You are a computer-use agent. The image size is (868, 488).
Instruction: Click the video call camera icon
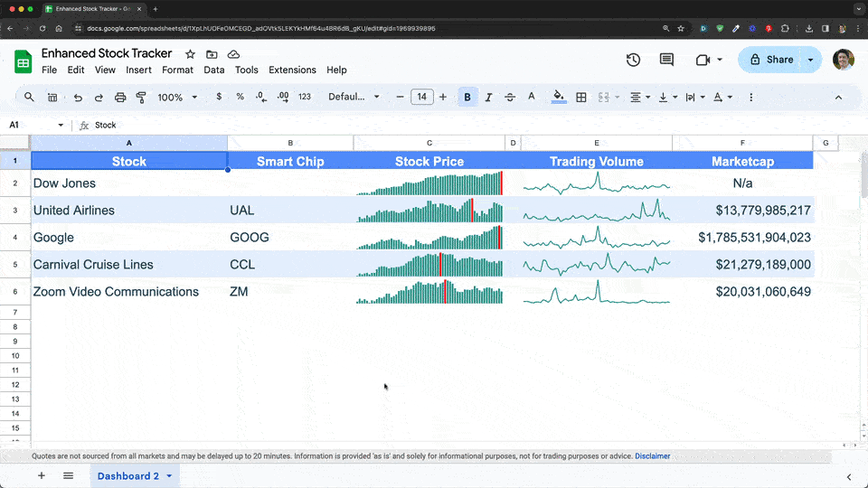[703, 60]
